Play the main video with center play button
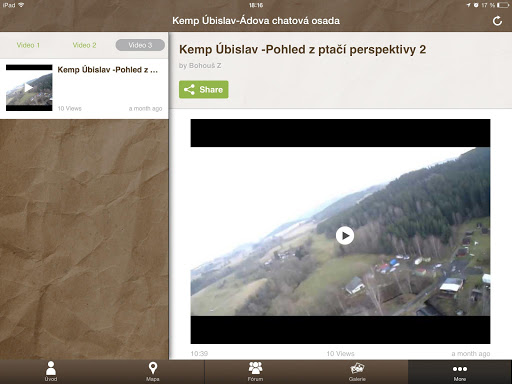Image resolution: width=512 pixels, height=384 pixels. [345, 235]
